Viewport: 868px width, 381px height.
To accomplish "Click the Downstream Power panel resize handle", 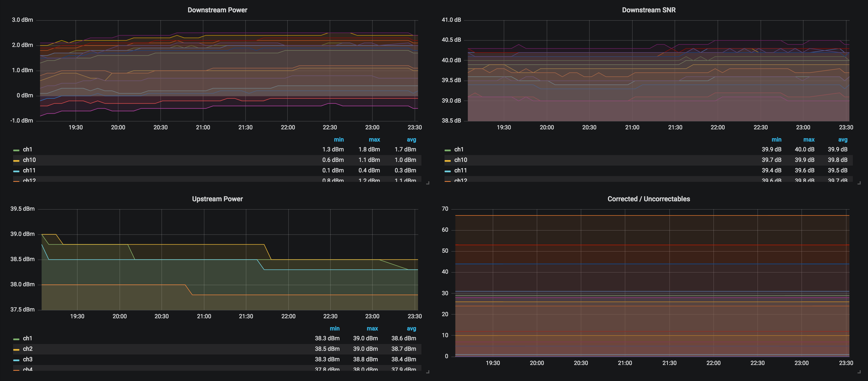I will (x=428, y=183).
